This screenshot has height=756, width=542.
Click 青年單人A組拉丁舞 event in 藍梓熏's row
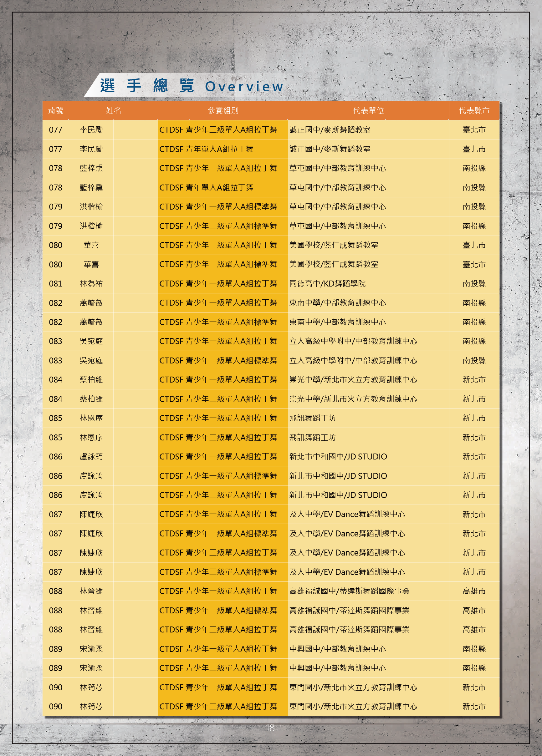206,188
